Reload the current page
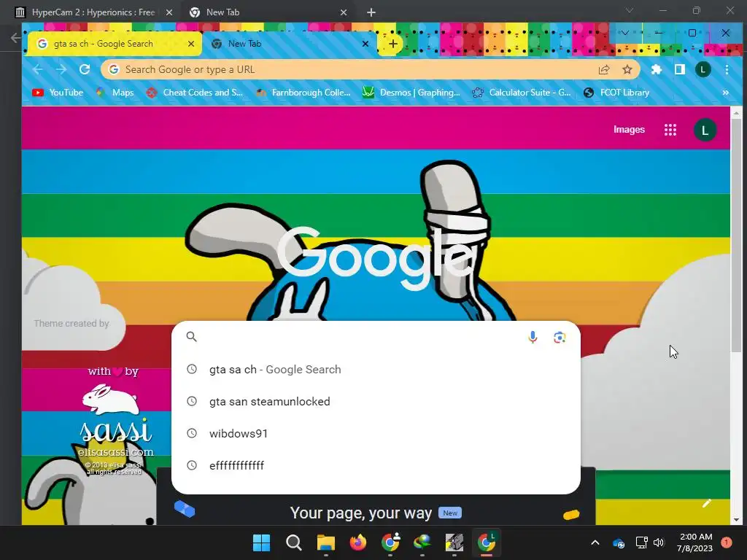 point(85,69)
